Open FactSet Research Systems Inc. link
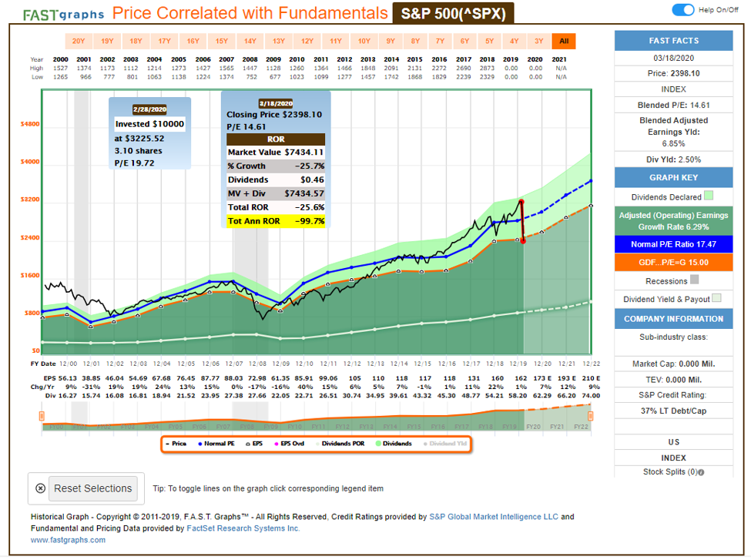751x560 pixels. pyautogui.click(x=244, y=528)
